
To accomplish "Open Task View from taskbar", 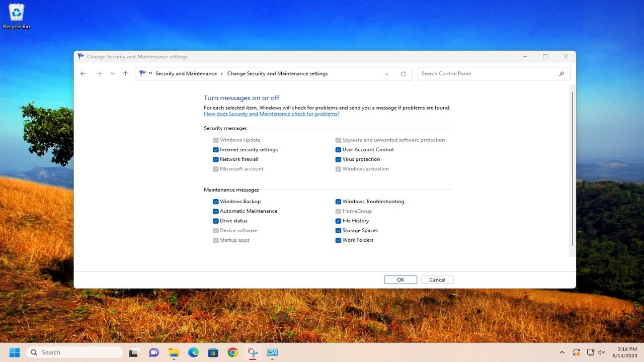I will (x=134, y=352).
